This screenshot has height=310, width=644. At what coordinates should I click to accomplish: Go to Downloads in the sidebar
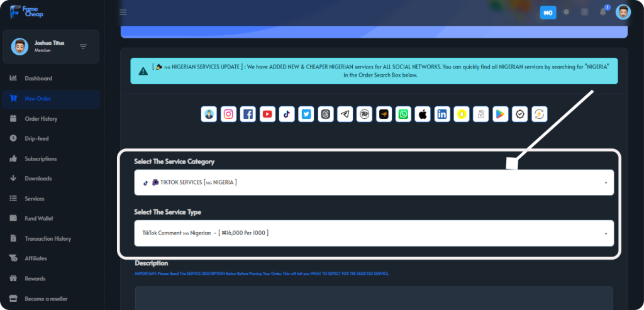tap(51, 179)
